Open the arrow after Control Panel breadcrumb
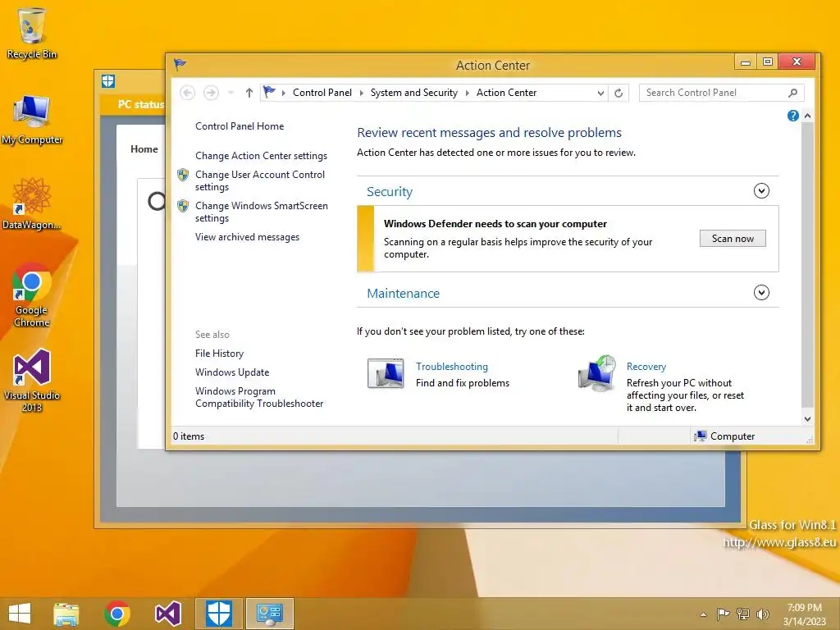840x630 pixels. (361, 94)
